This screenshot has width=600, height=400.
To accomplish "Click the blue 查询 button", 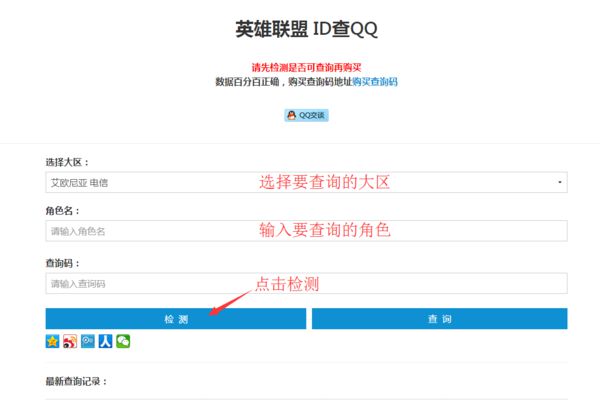I will [x=440, y=318].
